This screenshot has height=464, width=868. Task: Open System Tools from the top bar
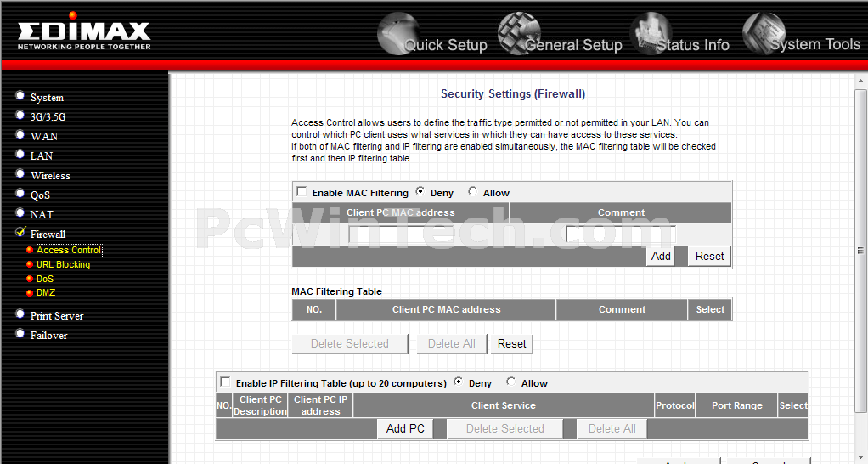[802, 34]
